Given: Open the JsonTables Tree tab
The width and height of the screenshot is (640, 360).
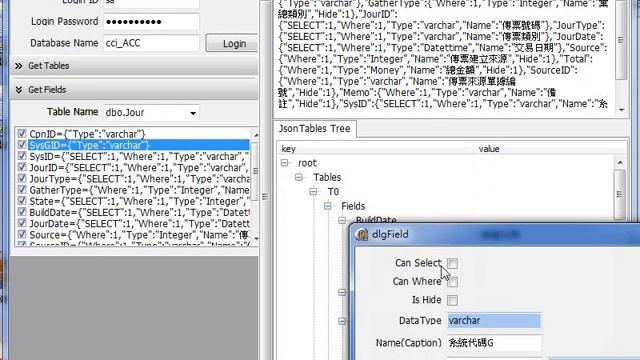Looking at the screenshot, I should tap(314, 129).
